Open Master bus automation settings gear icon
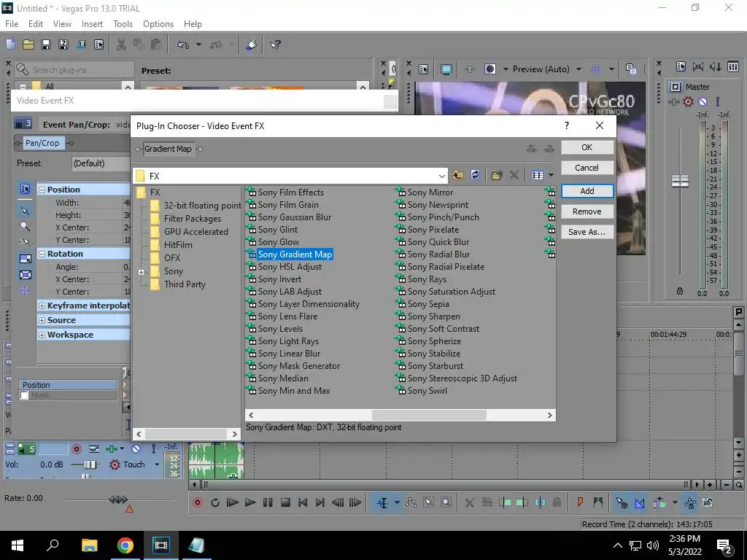The image size is (747, 560). tap(688, 101)
